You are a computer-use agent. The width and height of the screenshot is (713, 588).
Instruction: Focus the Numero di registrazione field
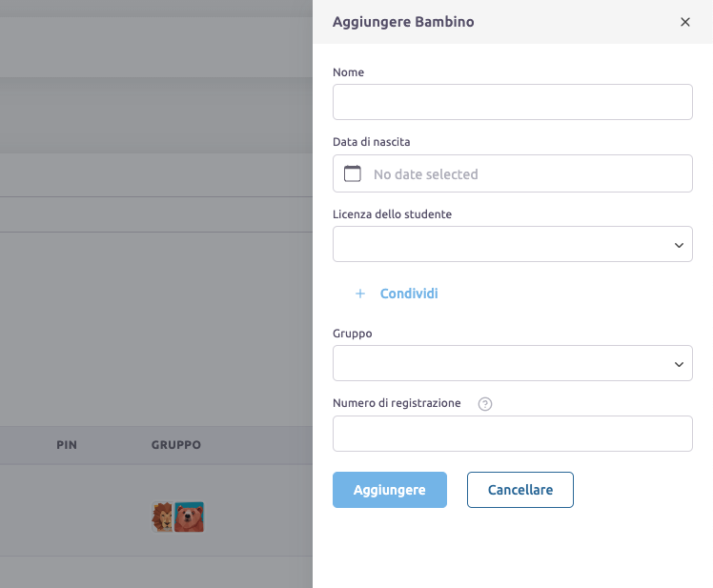(512, 434)
